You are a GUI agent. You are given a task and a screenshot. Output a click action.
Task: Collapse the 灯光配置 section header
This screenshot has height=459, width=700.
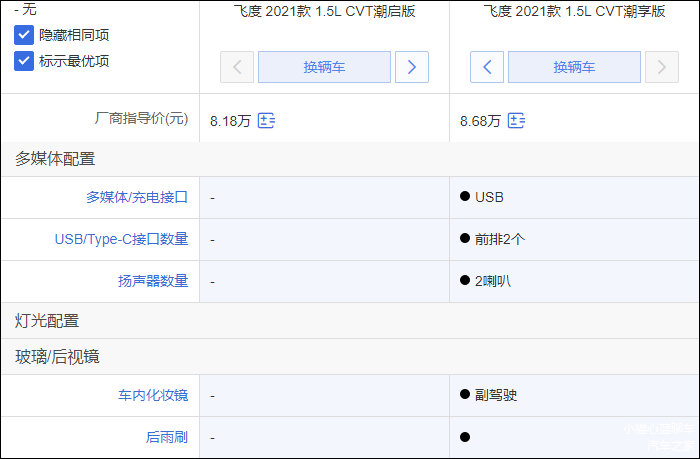(47, 321)
